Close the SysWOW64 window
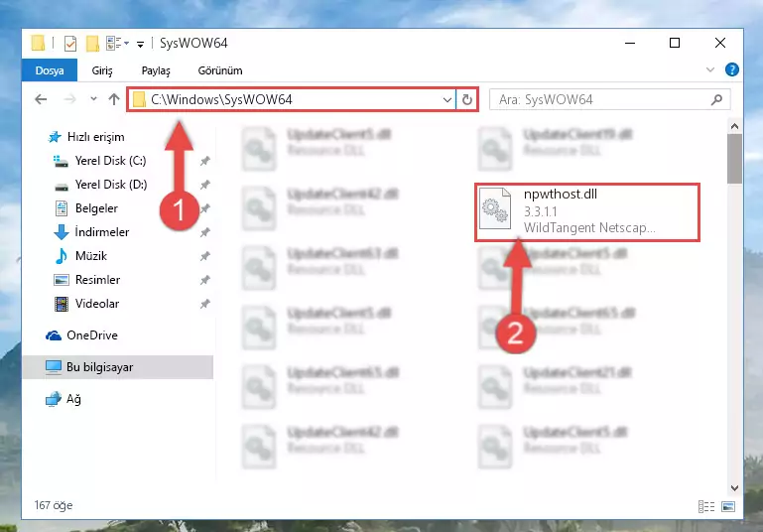Image resolution: width=763 pixels, height=532 pixels. tap(720, 43)
